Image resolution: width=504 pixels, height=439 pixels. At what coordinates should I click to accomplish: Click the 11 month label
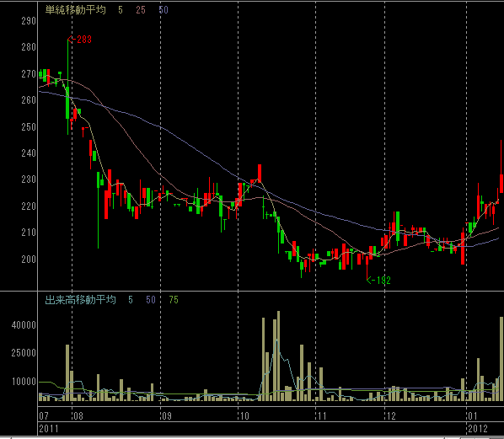tap(322, 416)
